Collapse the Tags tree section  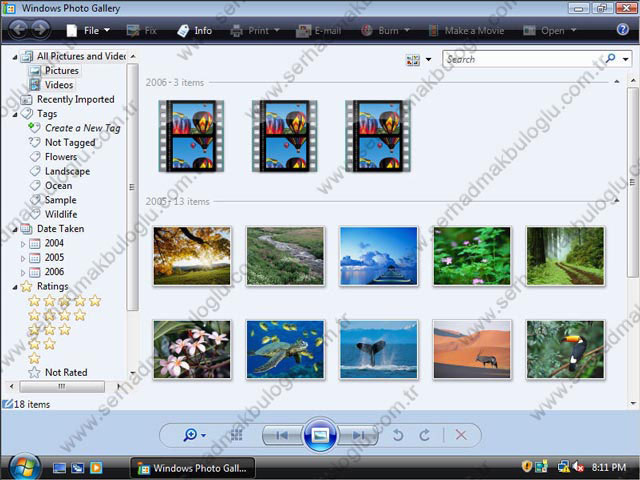click(15, 114)
